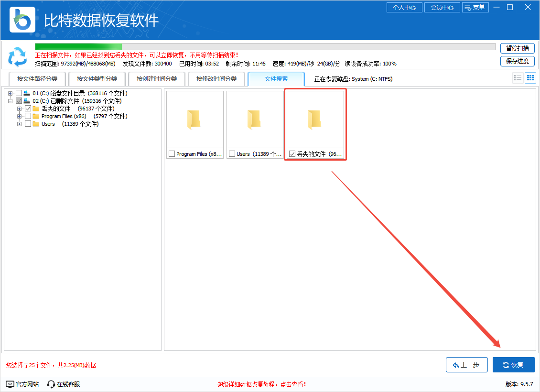Click the 个人中心 account button
The image size is (540, 392).
click(x=404, y=7)
